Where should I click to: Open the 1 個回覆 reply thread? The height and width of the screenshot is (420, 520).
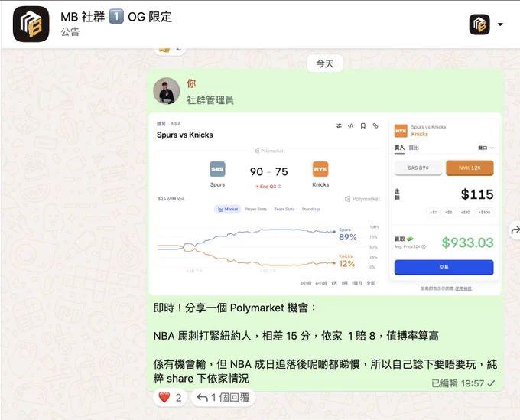[x=223, y=397]
